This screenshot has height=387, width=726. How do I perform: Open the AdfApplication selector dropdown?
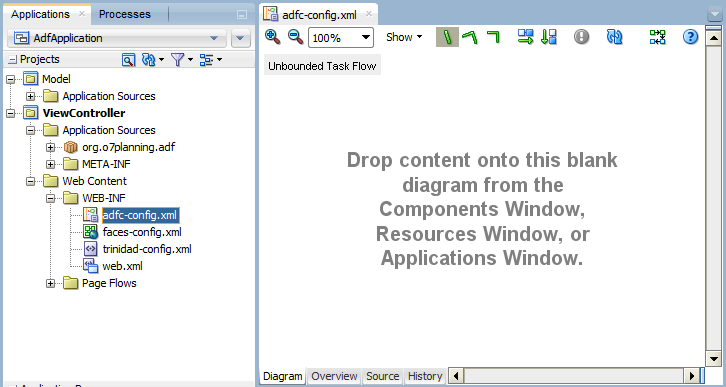(x=117, y=38)
